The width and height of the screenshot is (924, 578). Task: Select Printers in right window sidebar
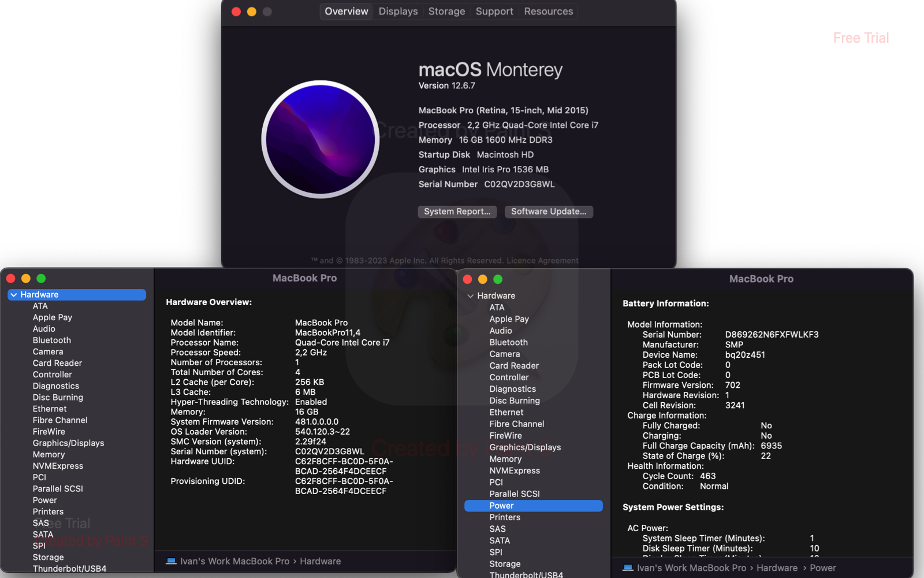(505, 517)
